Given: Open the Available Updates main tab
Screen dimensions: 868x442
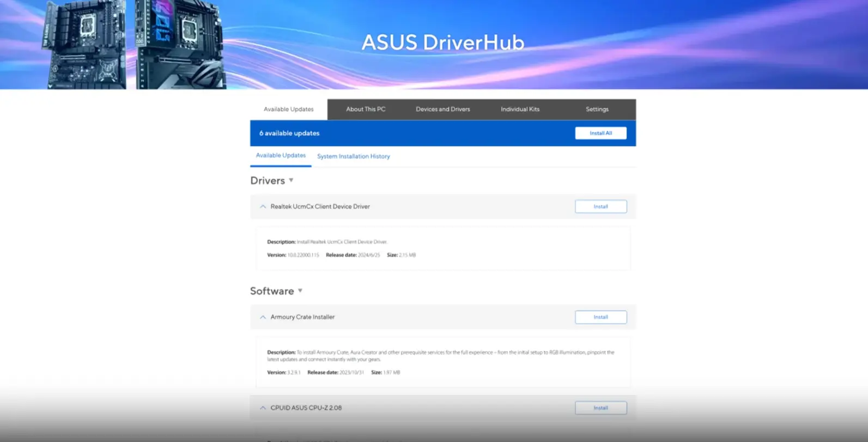Looking at the screenshot, I should click(289, 109).
